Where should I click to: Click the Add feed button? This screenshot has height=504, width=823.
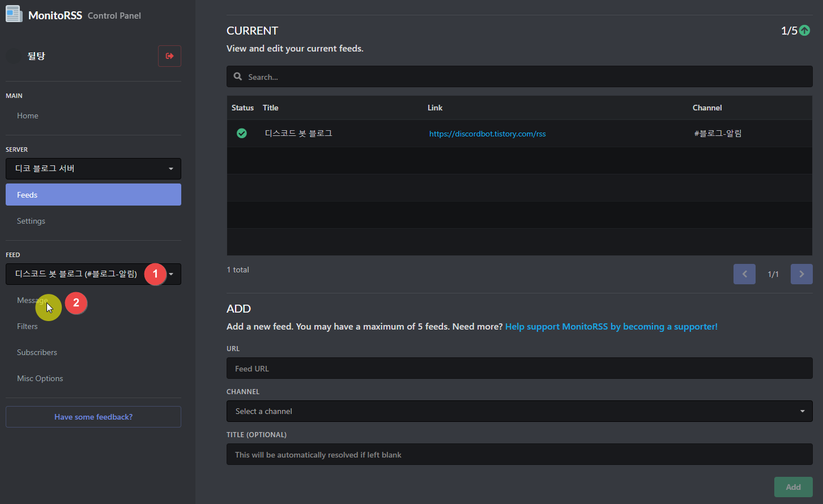(793, 487)
